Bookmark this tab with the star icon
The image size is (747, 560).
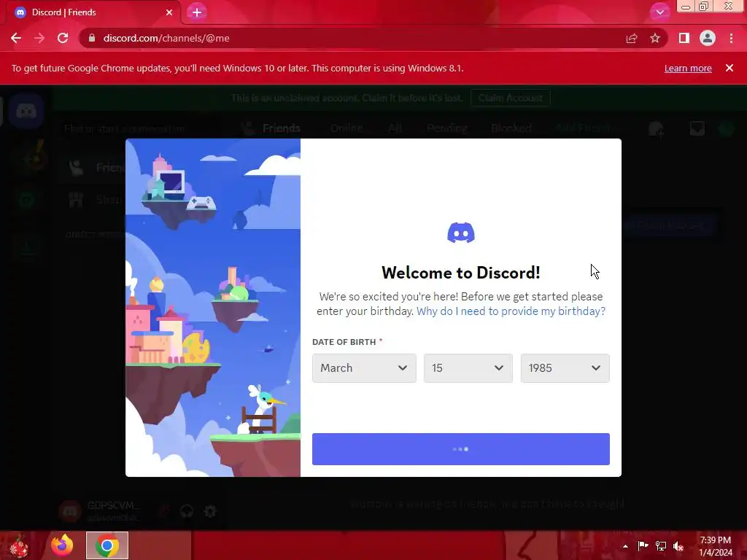(x=655, y=38)
